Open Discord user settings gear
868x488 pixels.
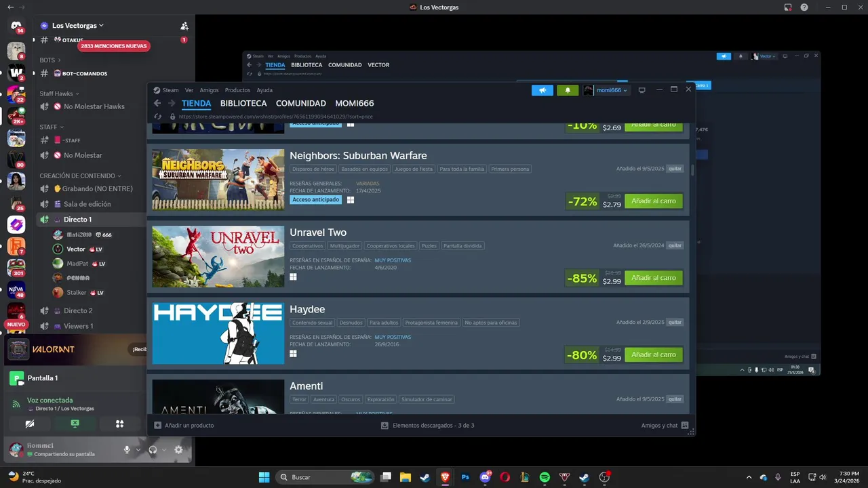tap(178, 449)
